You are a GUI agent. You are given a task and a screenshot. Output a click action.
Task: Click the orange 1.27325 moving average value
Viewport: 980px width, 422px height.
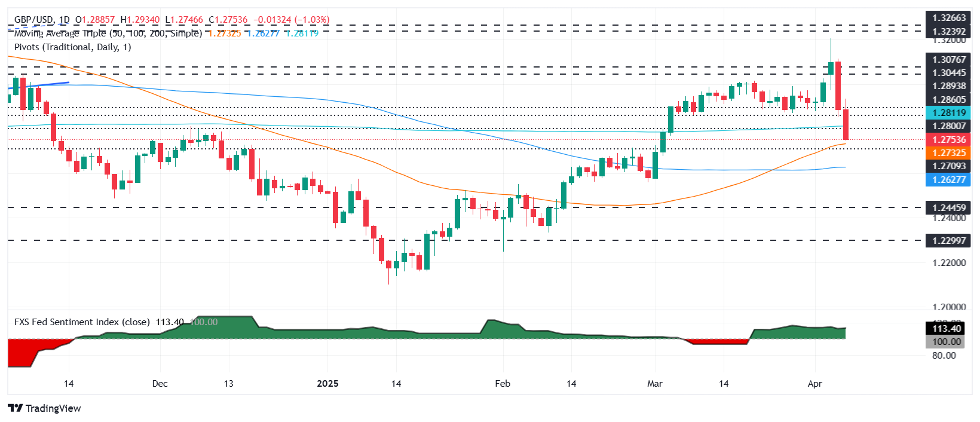(225, 33)
